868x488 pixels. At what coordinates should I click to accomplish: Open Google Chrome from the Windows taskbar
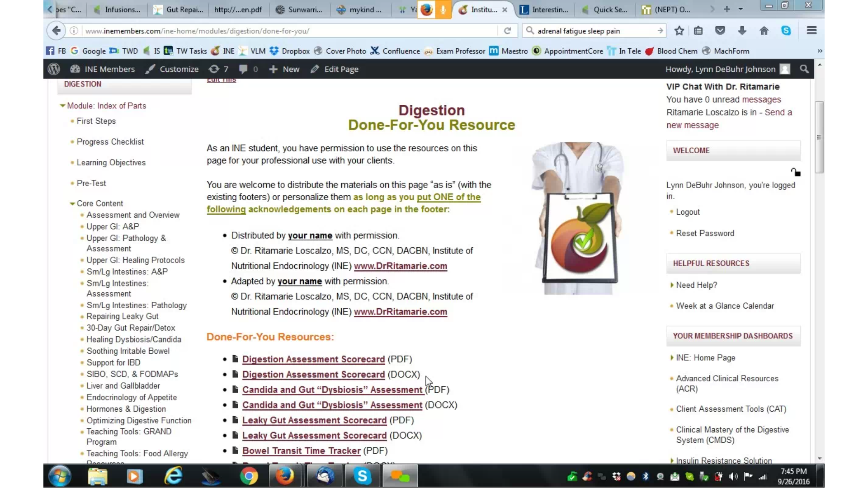(249, 476)
